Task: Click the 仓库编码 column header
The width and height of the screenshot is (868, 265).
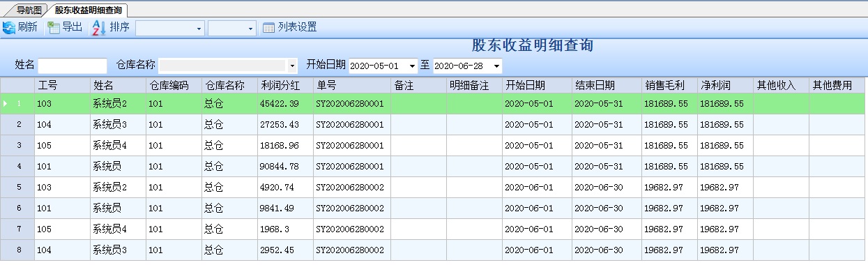Action: 174,85
